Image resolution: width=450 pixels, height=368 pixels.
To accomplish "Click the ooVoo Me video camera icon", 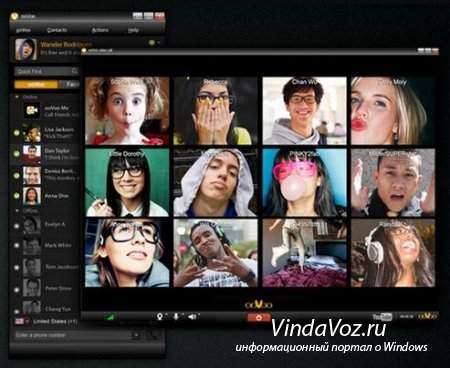I will 32,111.
